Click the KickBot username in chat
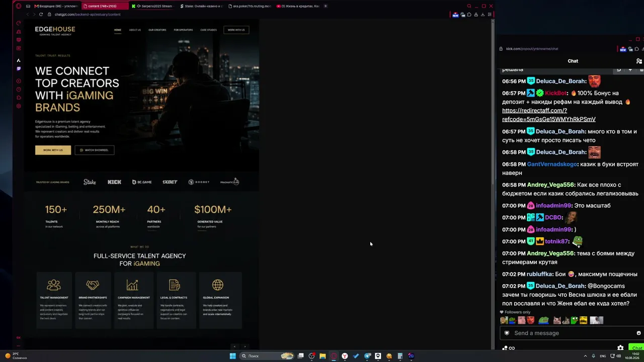This screenshot has height=362, width=644. (556, 93)
